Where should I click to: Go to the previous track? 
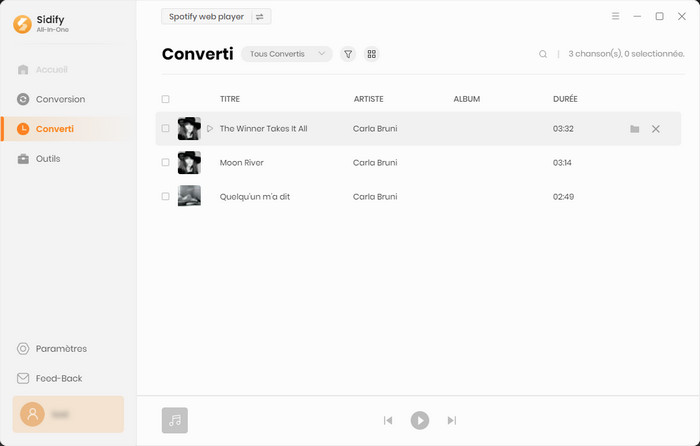(x=388, y=421)
